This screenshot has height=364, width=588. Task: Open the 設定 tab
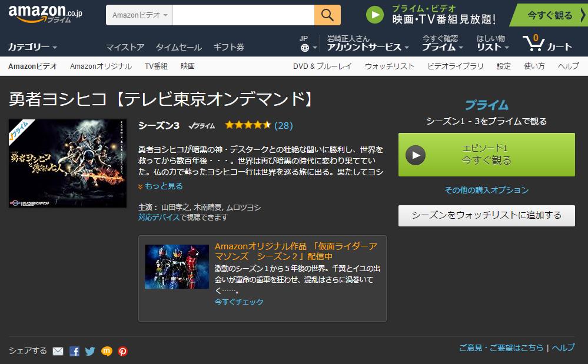coord(504,66)
